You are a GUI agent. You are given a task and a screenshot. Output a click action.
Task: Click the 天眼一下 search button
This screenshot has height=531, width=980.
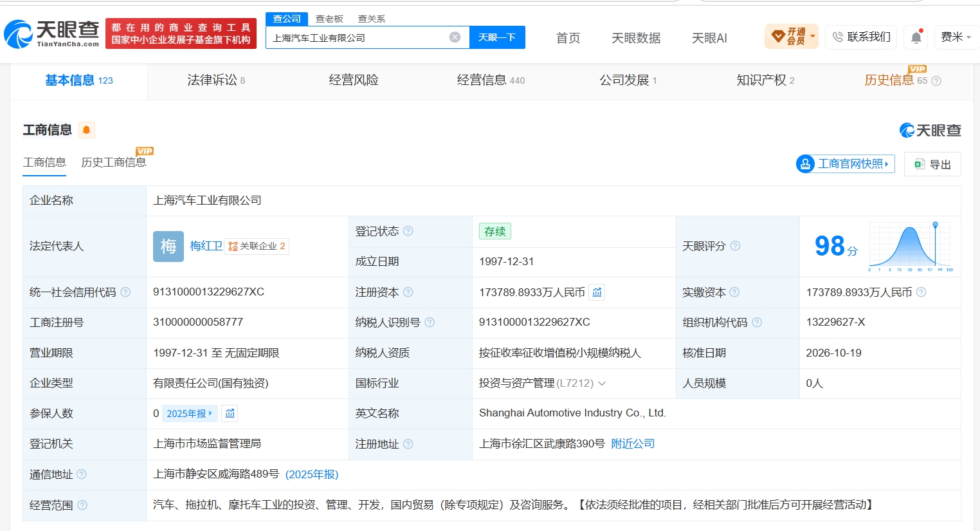click(497, 37)
